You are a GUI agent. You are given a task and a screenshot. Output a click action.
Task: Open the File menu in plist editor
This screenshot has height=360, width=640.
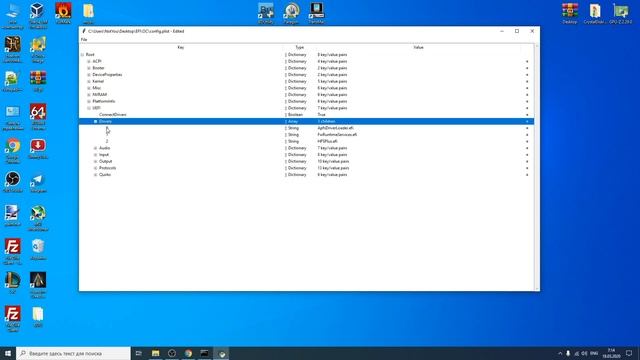84,40
